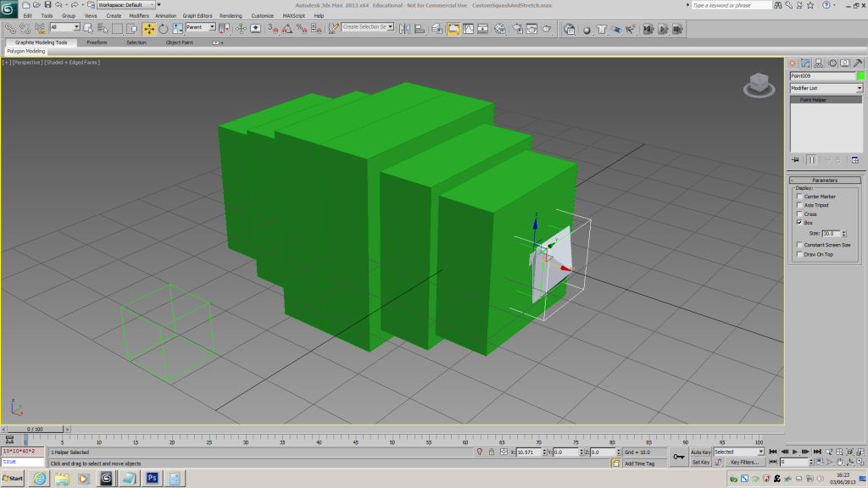Screen dimensions: 868x488
Task: Click the Key Filters button
Action: point(744,463)
